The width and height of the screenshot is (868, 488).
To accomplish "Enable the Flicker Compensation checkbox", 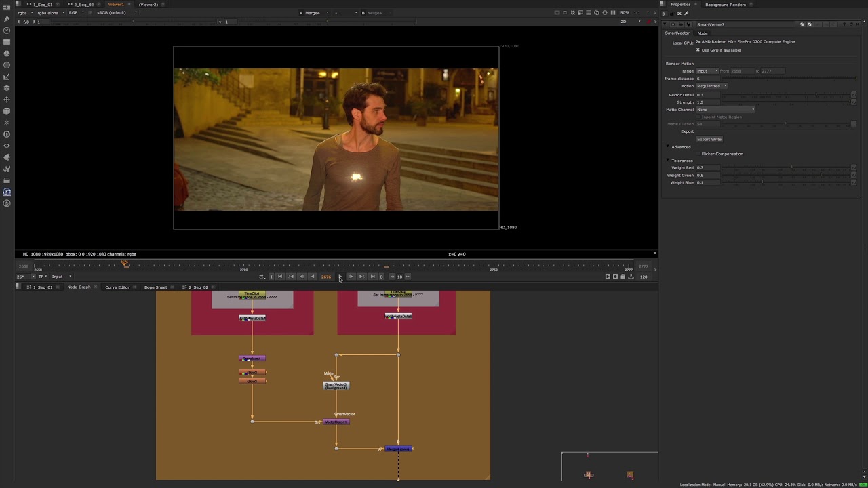I will [x=698, y=154].
